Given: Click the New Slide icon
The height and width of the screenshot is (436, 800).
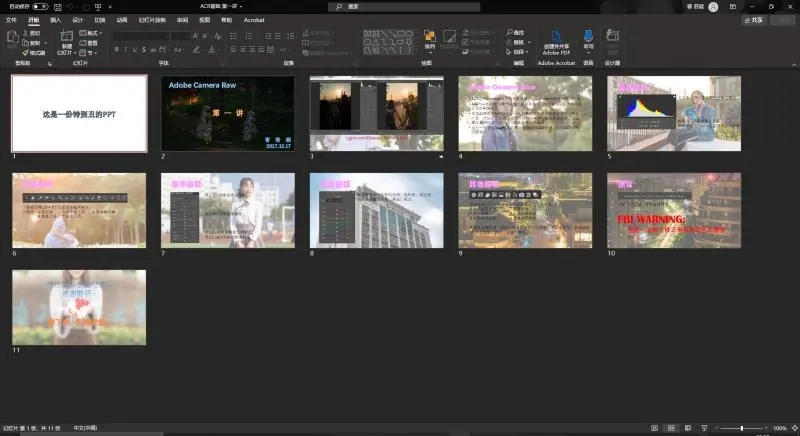Looking at the screenshot, I should [66, 36].
